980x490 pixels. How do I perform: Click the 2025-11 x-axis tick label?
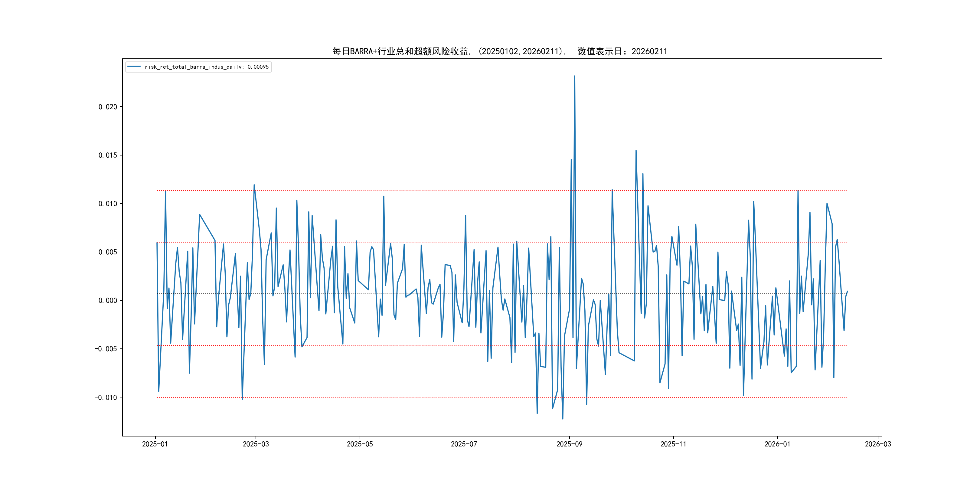[673, 444]
